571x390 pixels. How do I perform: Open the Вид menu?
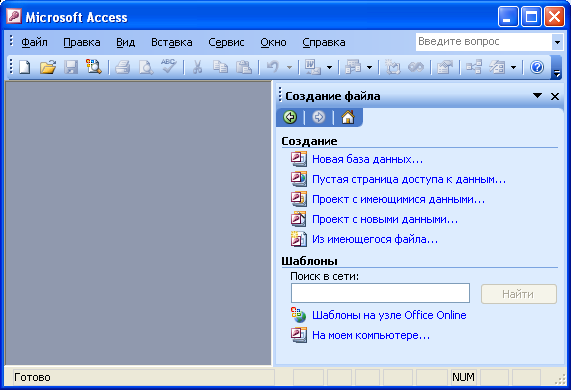(x=126, y=42)
